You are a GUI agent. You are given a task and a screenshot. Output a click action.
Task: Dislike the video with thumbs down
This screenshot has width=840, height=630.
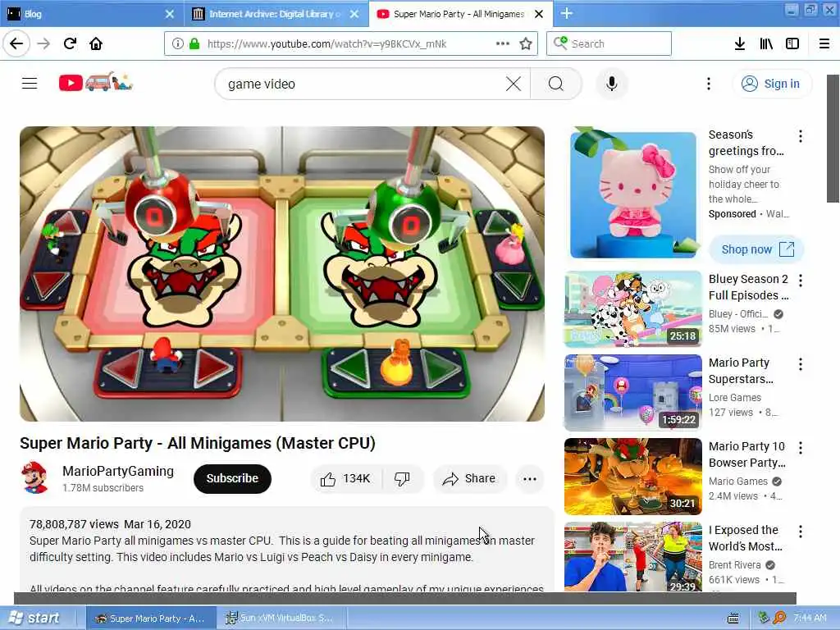402,478
